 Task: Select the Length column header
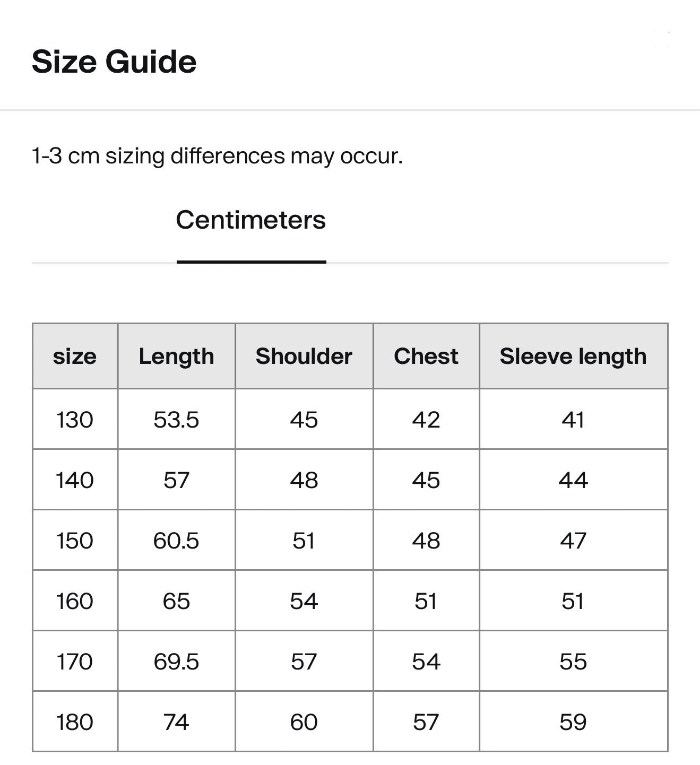click(176, 357)
